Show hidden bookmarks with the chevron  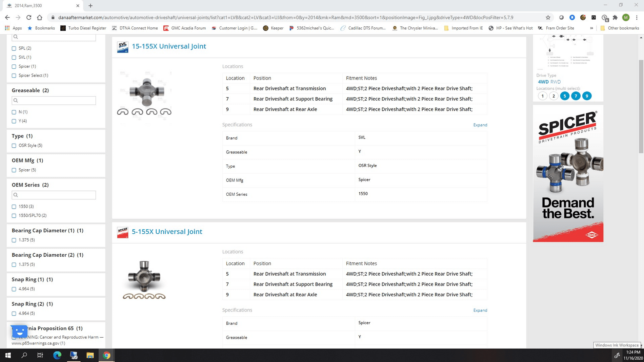(x=591, y=28)
